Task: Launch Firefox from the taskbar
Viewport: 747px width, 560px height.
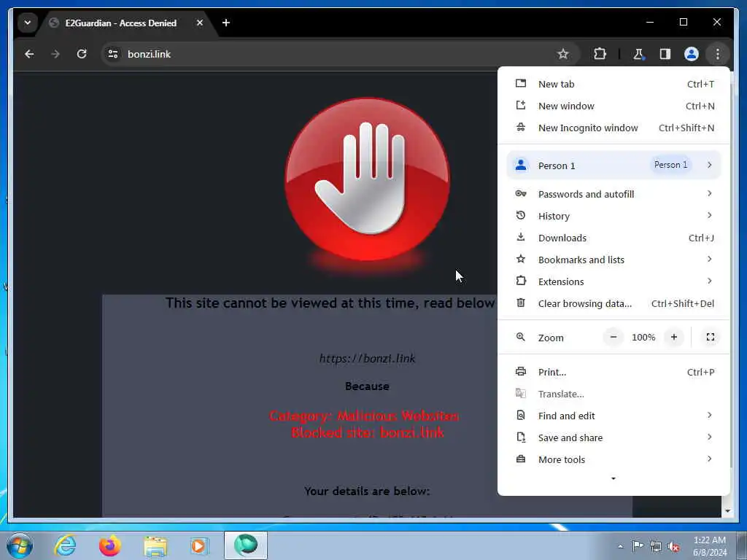Action: click(x=109, y=545)
